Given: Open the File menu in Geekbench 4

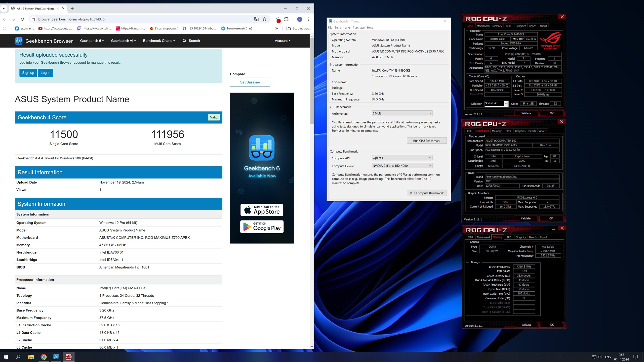Looking at the screenshot, I should tap(330, 28).
